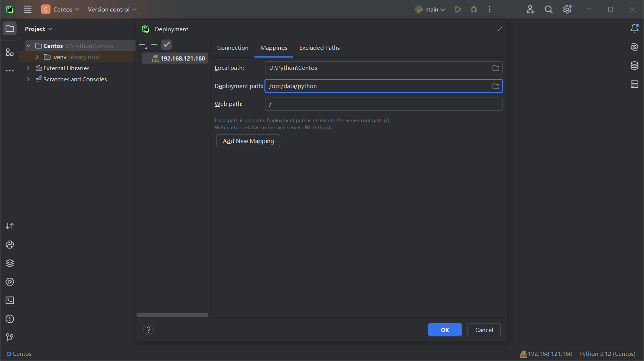
Task: Click the Add New Mapping button
Action: point(248,141)
